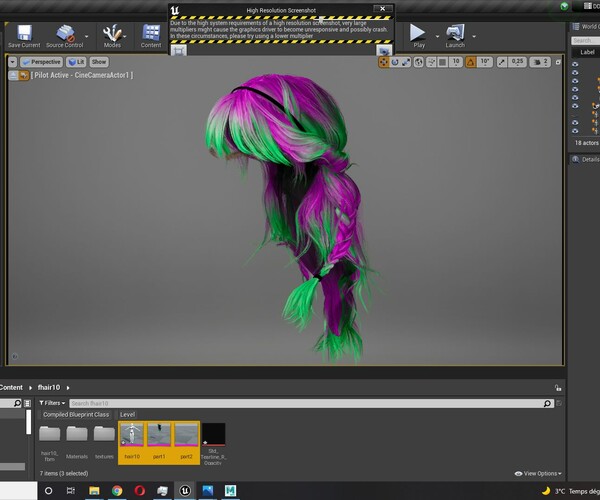Image resolution: width=600 pixels, height=500 pixels.
Task: Open the rotation snap 10° dropdown
Action: point(485,62)
